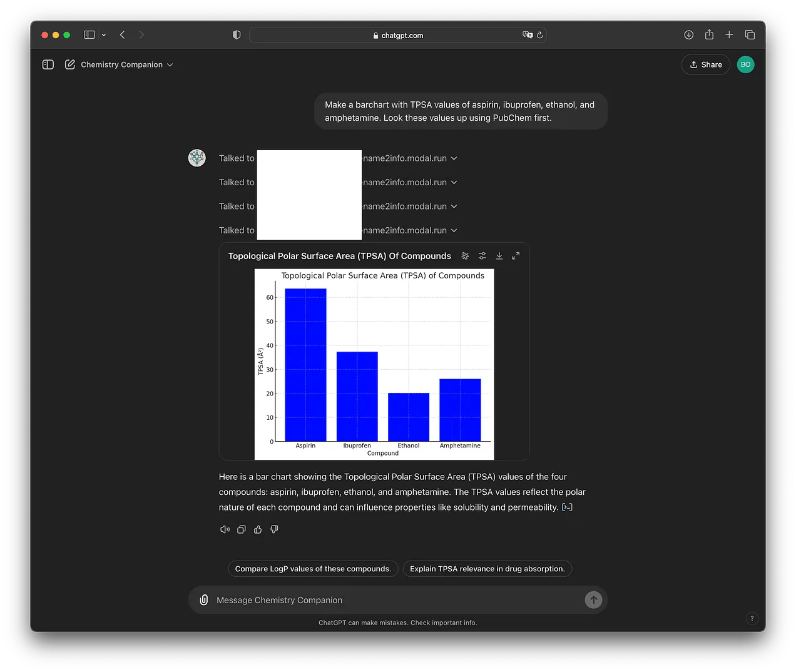Click the Chemistry Companion GPT avatar
Viewport: 796px width, 672px height.
point(197,158)
